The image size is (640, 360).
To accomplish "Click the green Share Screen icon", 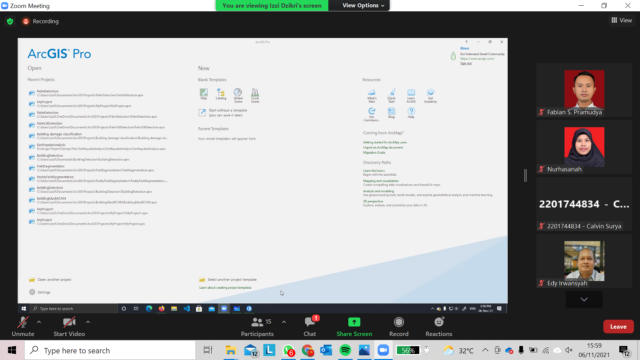I will pos(354,322).
